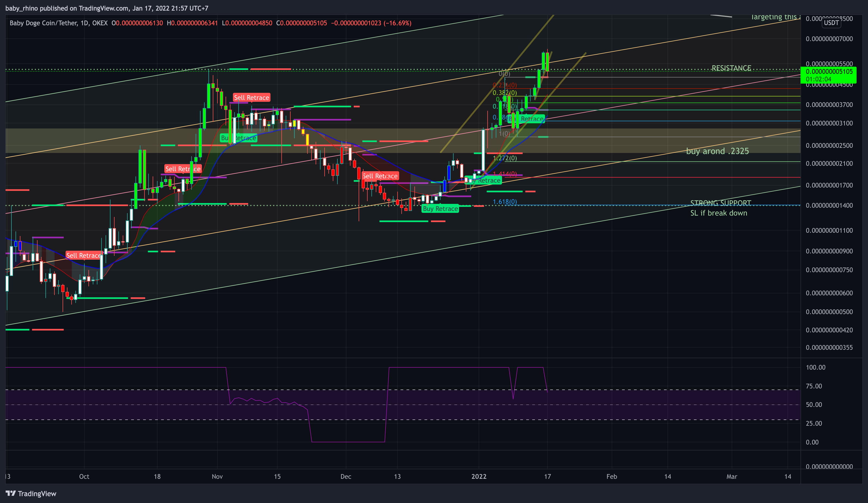Click the Oct date label
This screenshot has width=868, height=503.
[84, 477]
